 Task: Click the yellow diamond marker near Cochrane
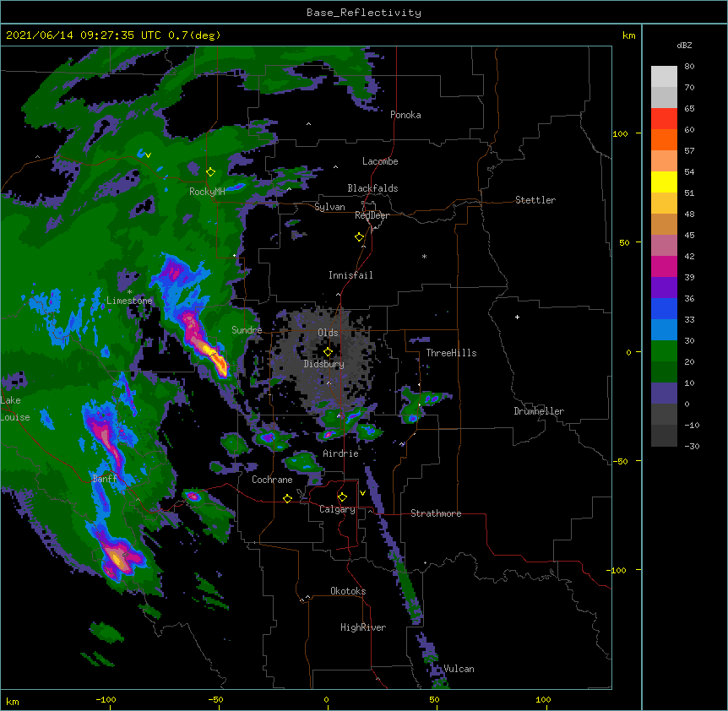[287, 498]
